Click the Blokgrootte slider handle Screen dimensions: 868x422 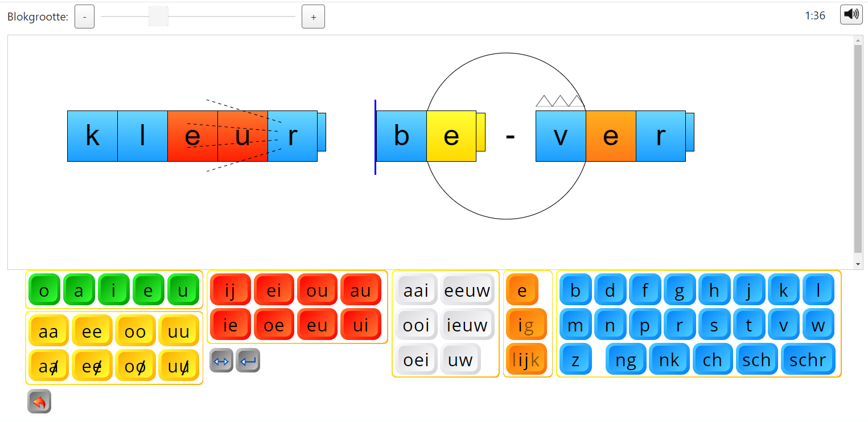(158, 17)
